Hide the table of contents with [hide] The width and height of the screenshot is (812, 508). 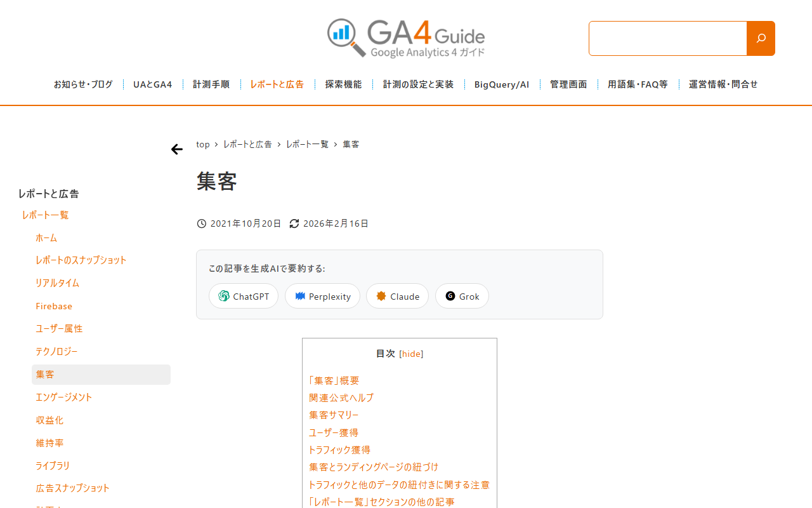(x=411, y=354)
